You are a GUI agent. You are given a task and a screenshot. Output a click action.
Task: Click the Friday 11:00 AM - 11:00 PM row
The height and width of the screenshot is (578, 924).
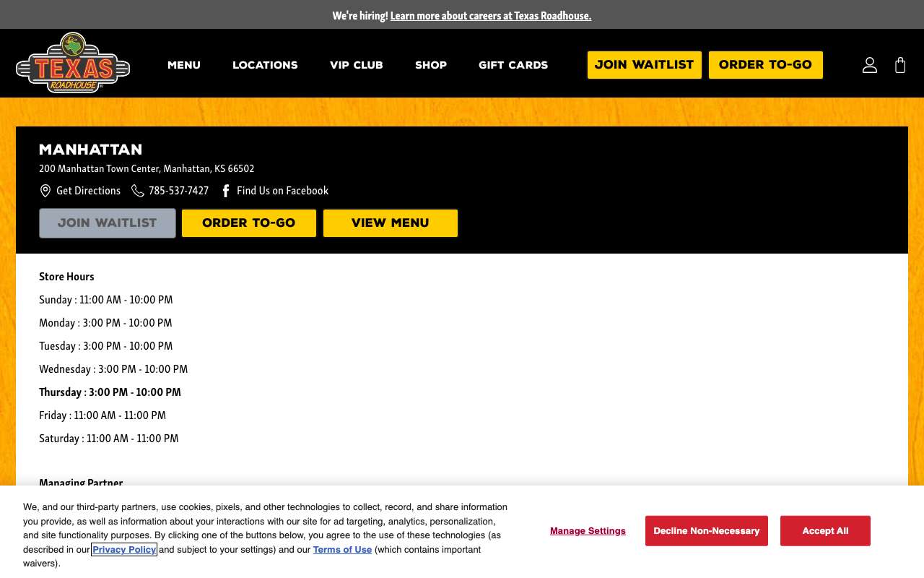103,415
